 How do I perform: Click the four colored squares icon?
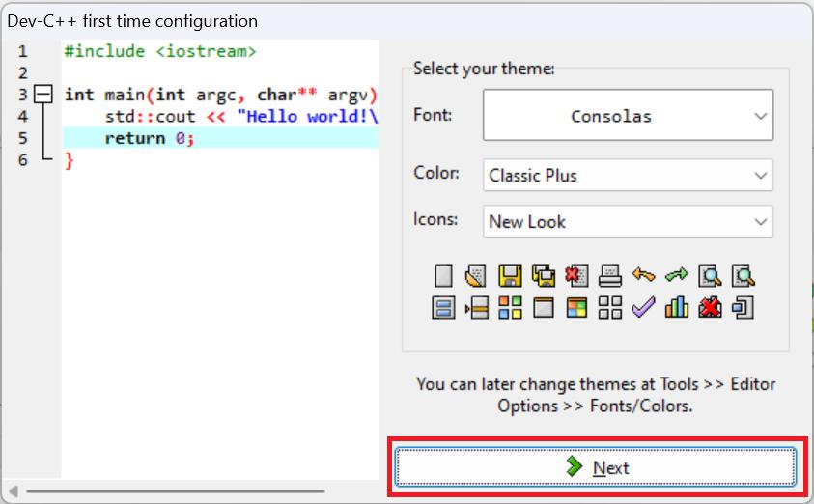tap(510, 308)
